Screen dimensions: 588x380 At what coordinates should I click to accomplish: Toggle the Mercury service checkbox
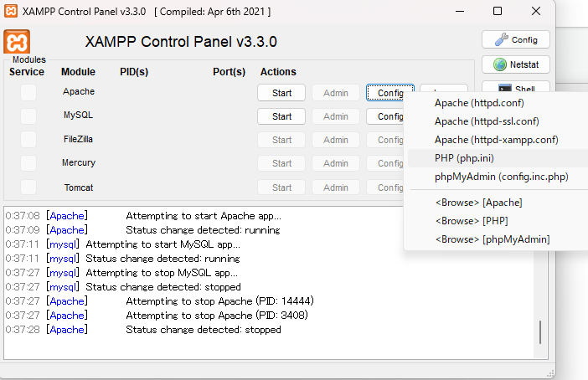(x=28, y=163)
